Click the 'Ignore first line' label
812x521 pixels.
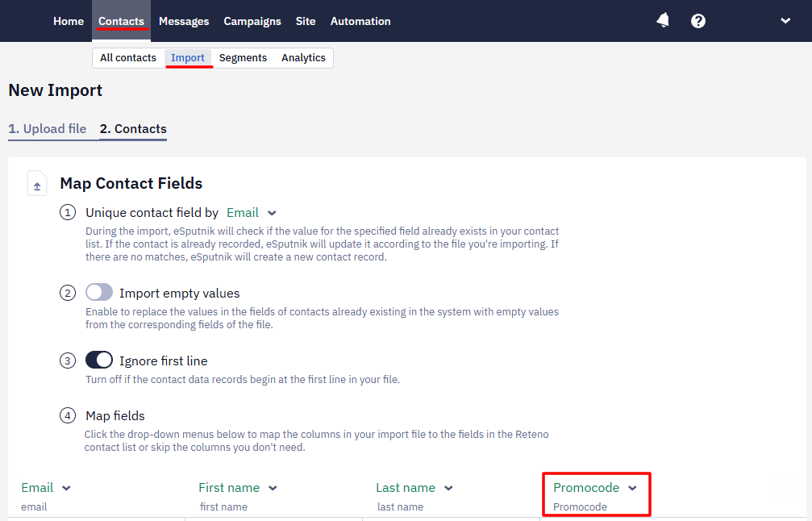pyautogui.click(x=163, y=361)
